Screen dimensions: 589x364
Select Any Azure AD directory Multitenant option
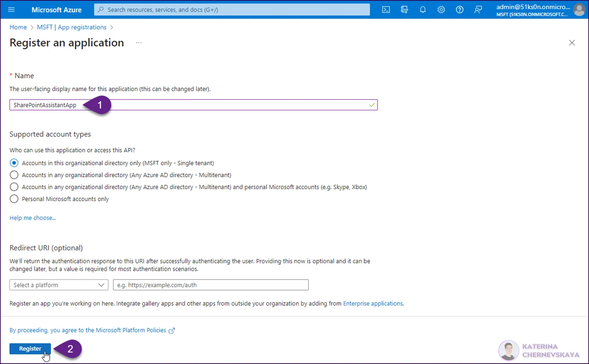[x=14, y=175]
